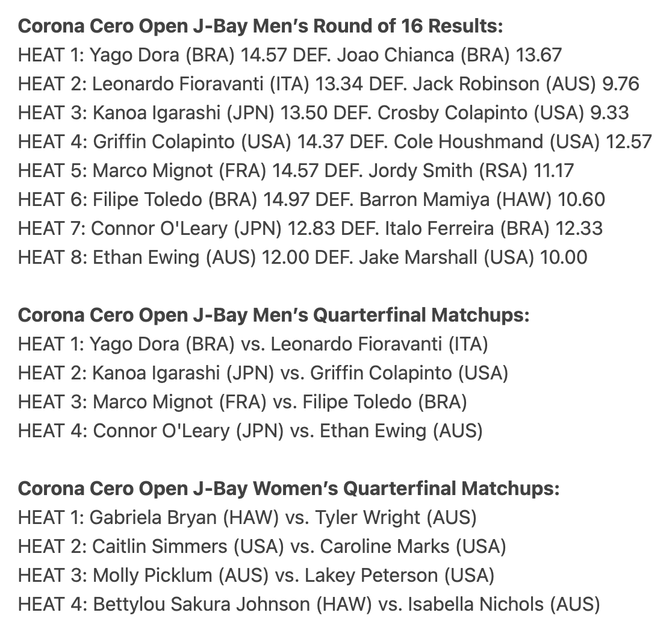Click the Filipe Toledo 14.97 result line
672x630 pixels.
pos(311,200)
